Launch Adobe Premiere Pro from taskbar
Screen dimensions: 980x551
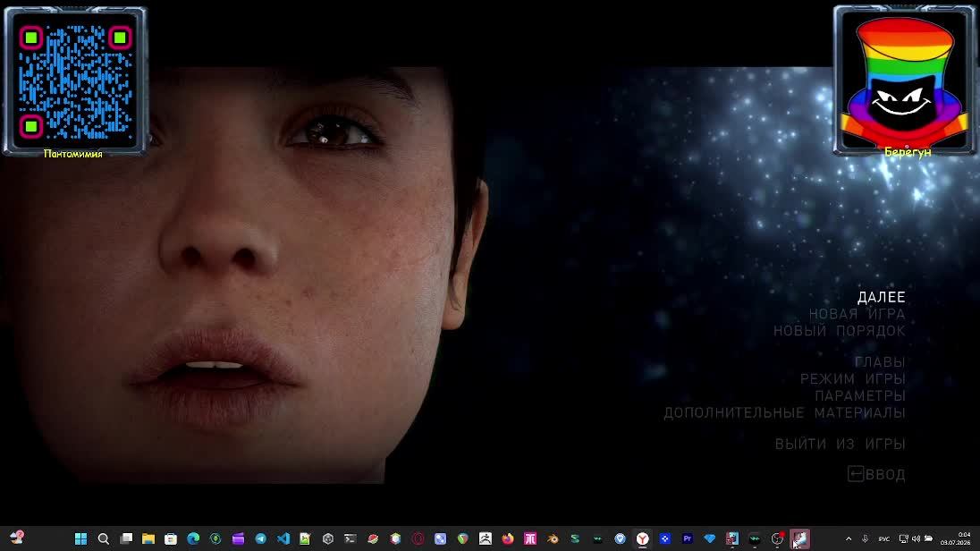point(688,538)
